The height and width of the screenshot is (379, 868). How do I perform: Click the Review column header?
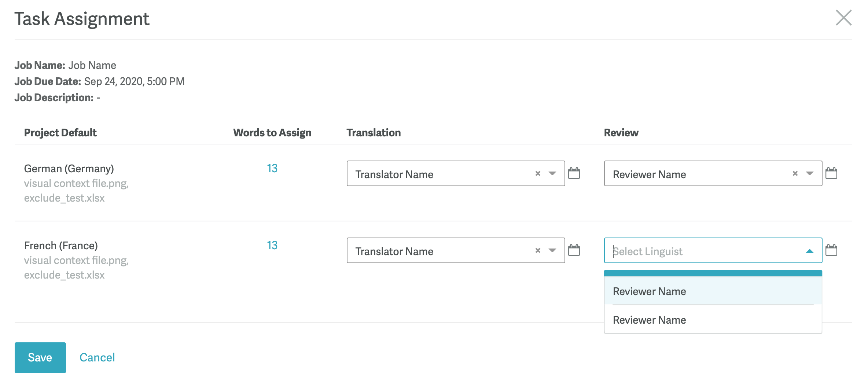pyautogui.click(x=621, y=133)
